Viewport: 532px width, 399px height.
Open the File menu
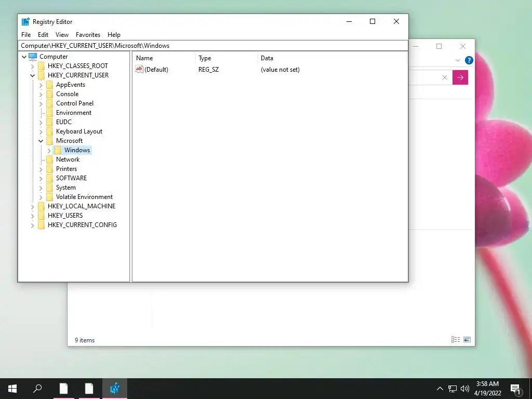pos(26,35)
